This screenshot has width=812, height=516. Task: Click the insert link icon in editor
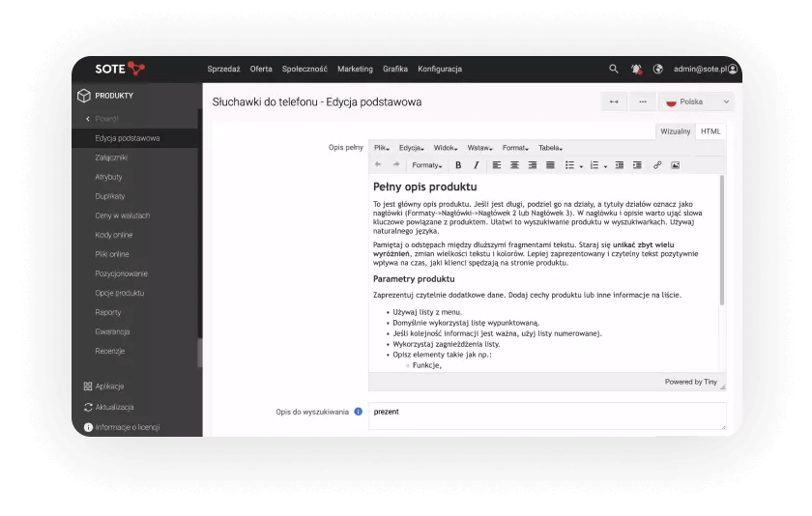tap(657, 165)
